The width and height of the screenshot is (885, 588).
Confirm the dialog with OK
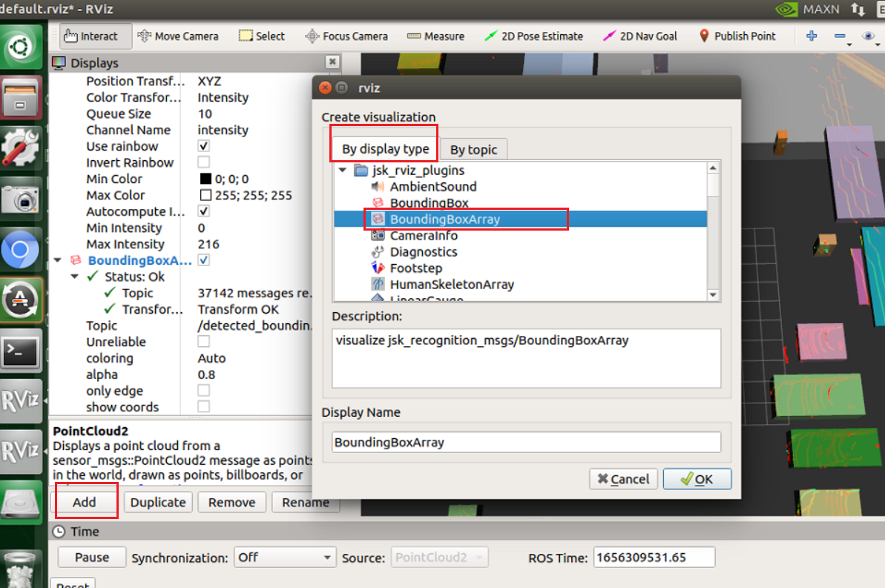pos(696,478)
